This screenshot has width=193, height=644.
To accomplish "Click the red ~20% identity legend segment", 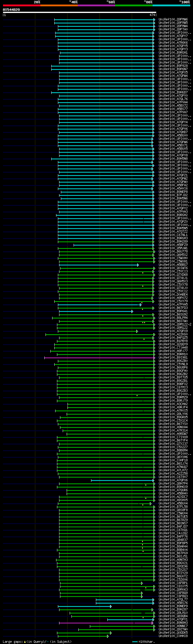I will [21, 5].
